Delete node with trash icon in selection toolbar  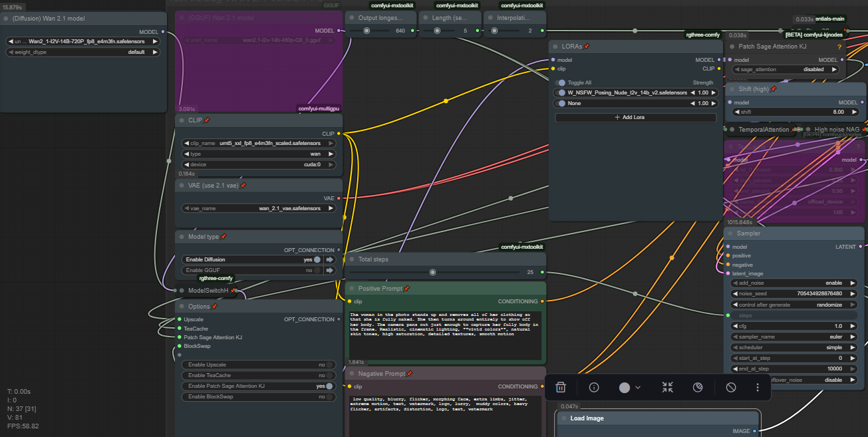pyautogui.click(x=561, y=387)
